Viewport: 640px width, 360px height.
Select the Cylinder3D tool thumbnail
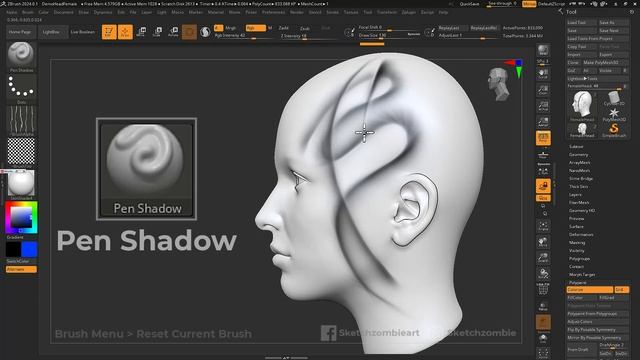click(614, 99)
